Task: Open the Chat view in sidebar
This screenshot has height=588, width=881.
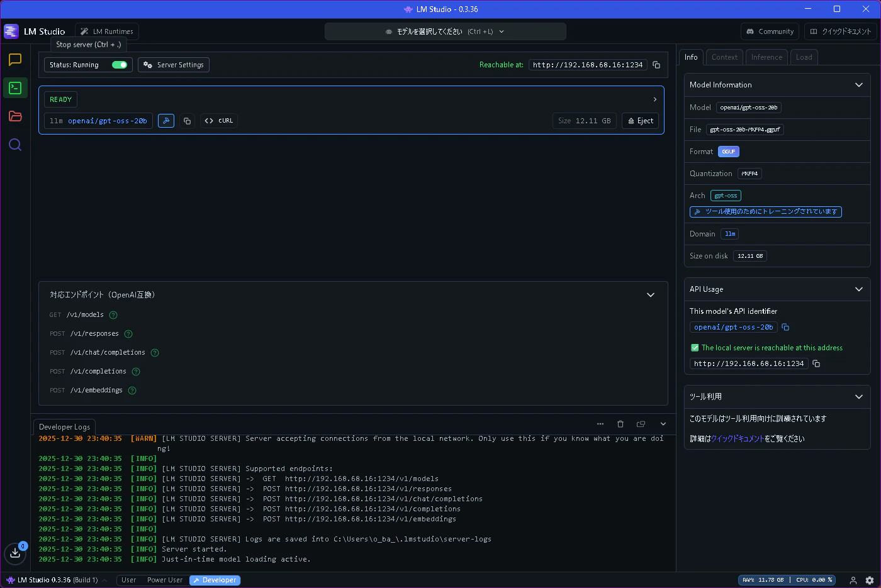Action: coord(15,60)
